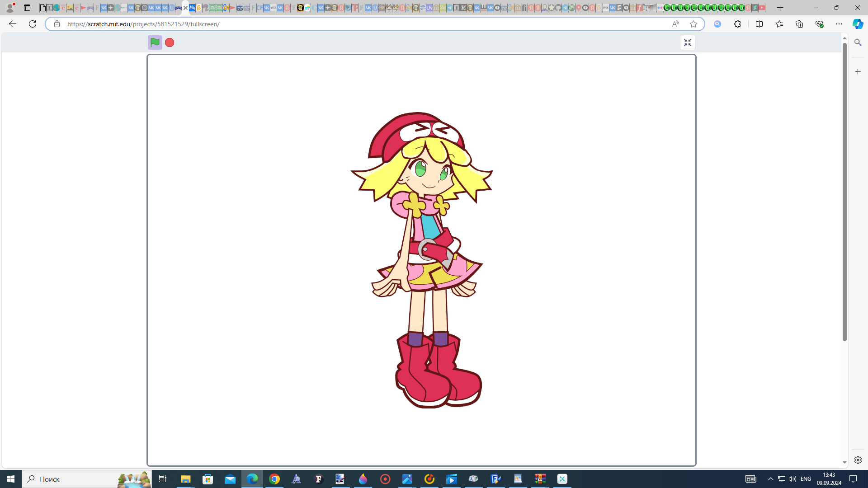The height and width of the screenshot is (488, 868).
Task: Open the Mail app from the taskbar
Action: point(230,479)
